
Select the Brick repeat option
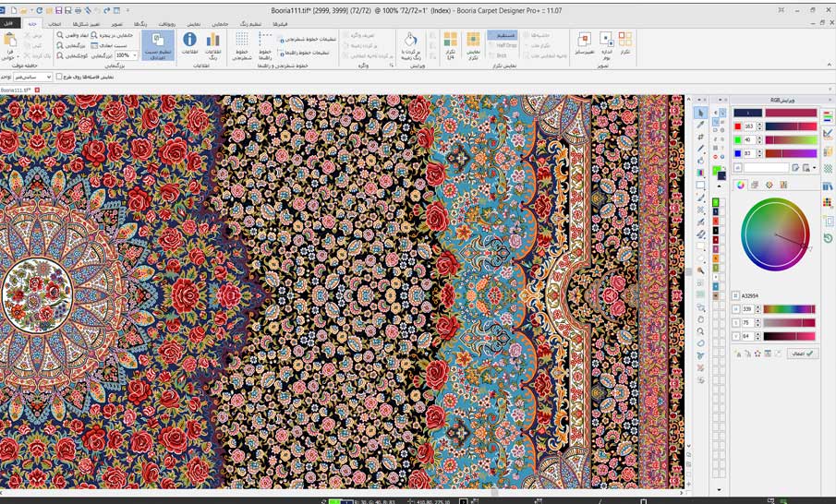tap(497, 55)
